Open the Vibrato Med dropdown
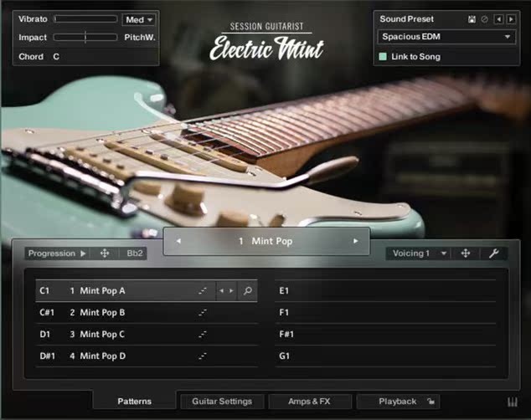Image resolution: width=531 pixels, height=420 pixels. (139, 19)
